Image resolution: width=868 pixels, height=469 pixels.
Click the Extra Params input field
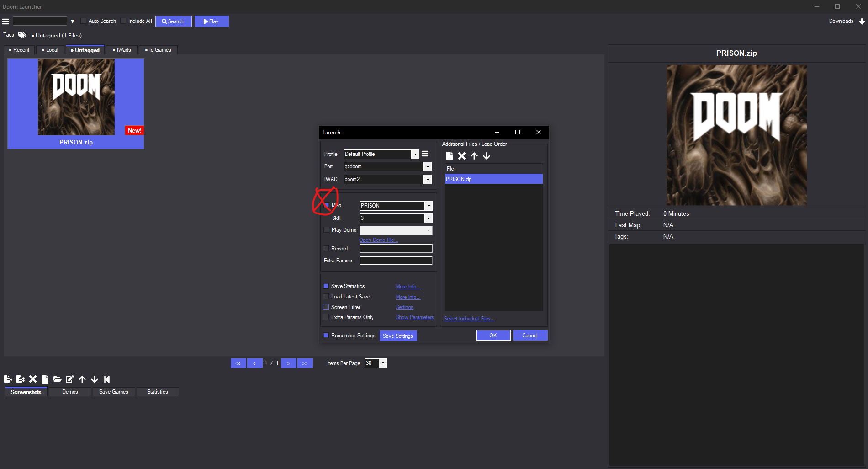(396, 261)
